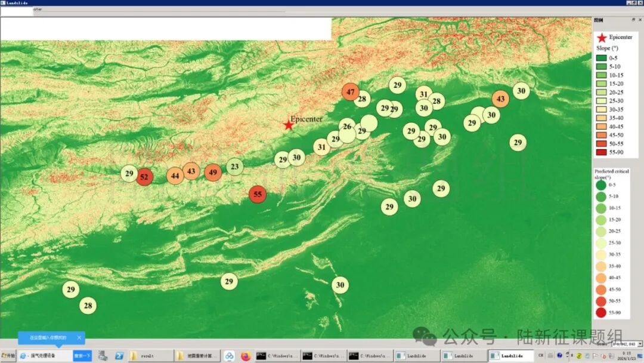Click the map marker labeled 52
Image resolution: width=644 pixels, height=363 pixels.
click(144, 177)
